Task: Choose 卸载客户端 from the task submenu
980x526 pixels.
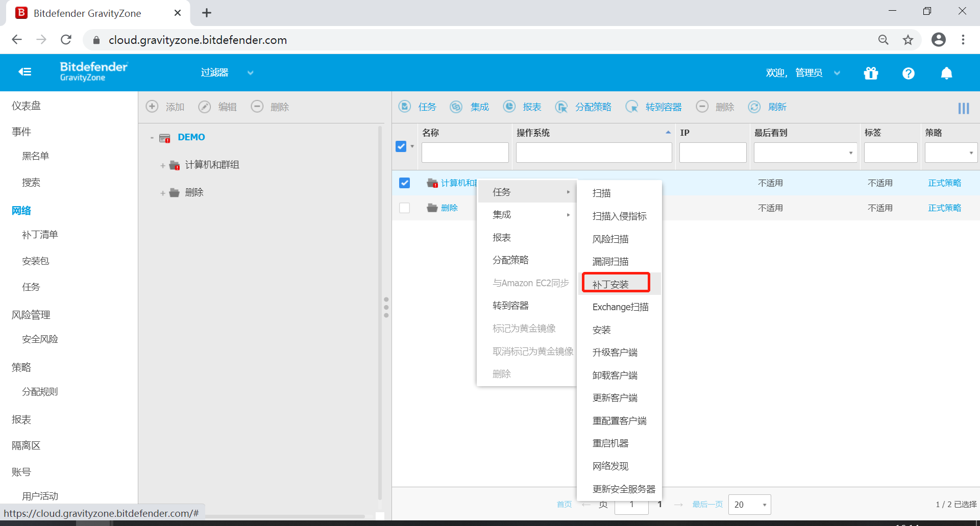Action: pos(615,375)
